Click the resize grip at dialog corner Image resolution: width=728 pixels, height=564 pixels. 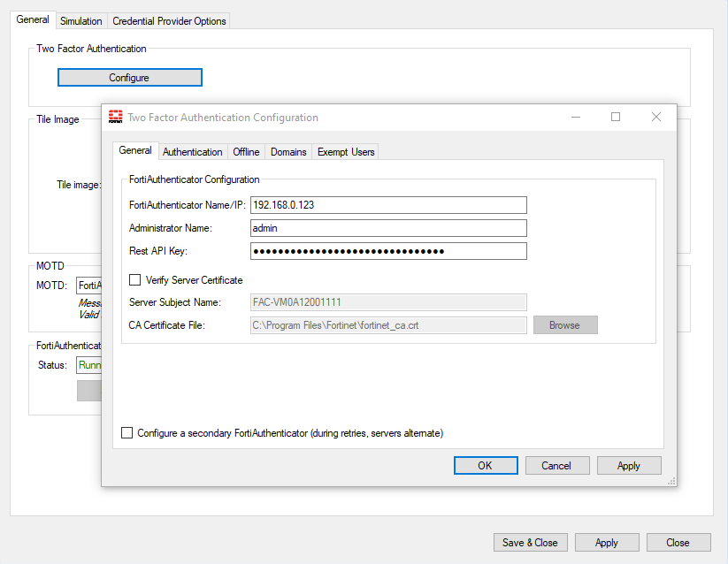click(671, 482)
